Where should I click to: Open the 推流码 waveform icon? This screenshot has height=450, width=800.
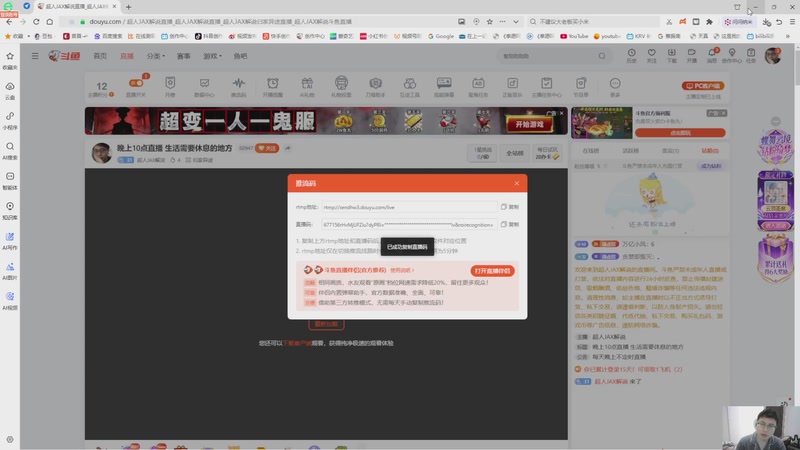tap(238, 86)
